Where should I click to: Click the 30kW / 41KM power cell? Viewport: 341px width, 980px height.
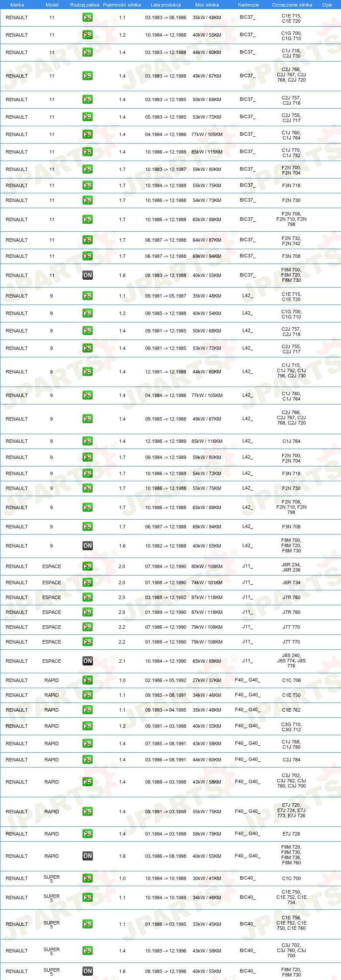point(207,878)
